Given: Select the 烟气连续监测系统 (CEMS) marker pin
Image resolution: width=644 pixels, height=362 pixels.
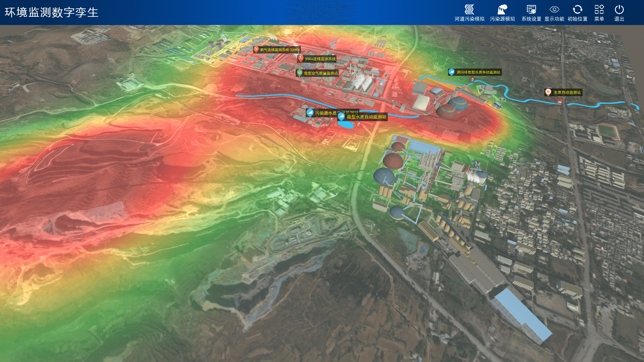Looking at the screenshot, I should point(256,49).
